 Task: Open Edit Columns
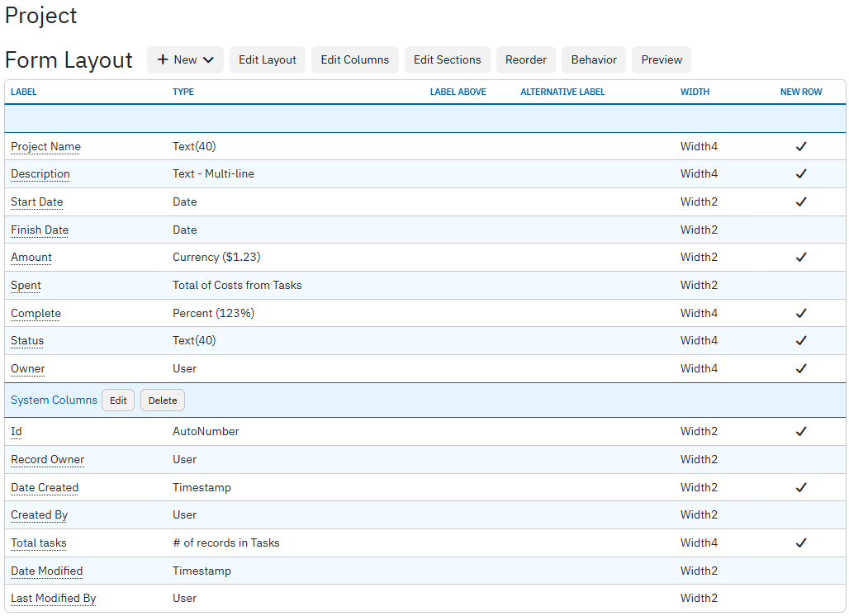coord(354,60)
